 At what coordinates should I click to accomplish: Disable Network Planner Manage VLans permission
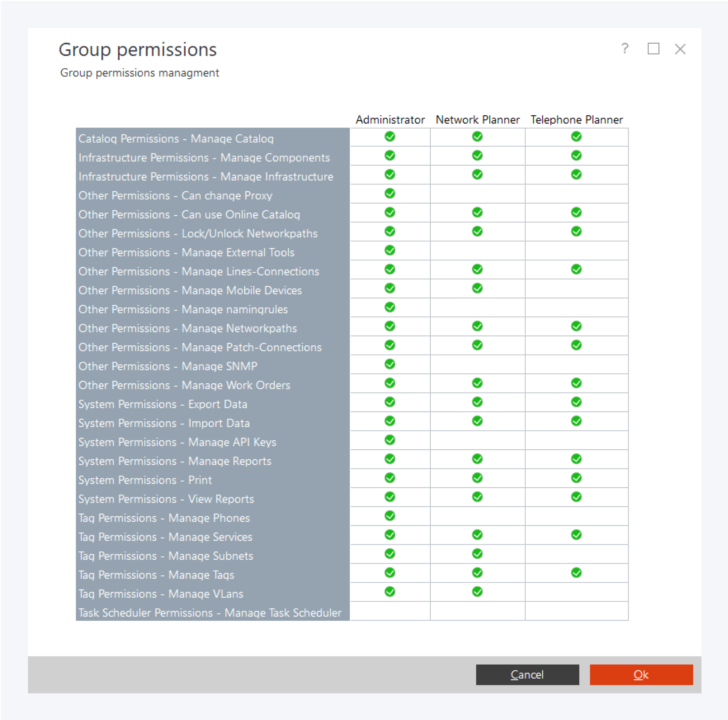point(477,592)
